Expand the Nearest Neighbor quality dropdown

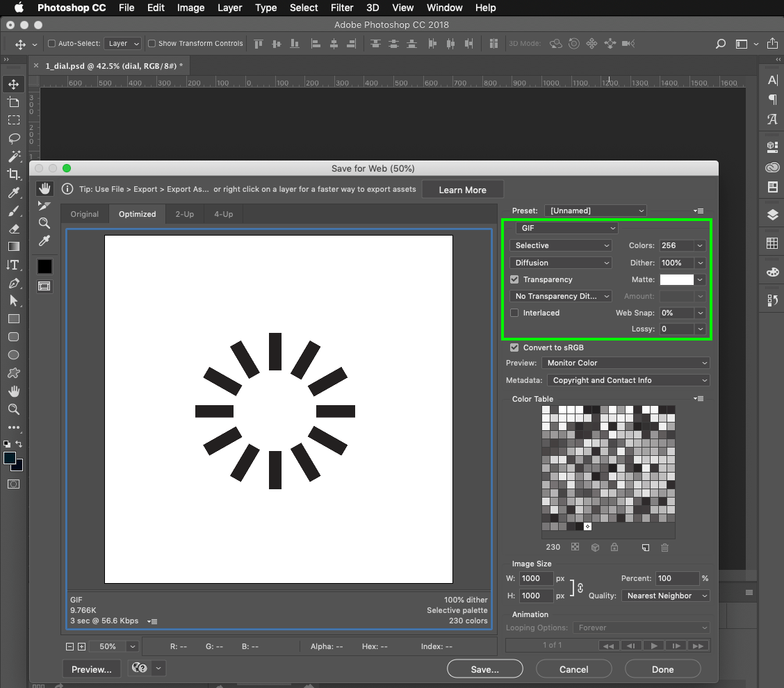666,596
